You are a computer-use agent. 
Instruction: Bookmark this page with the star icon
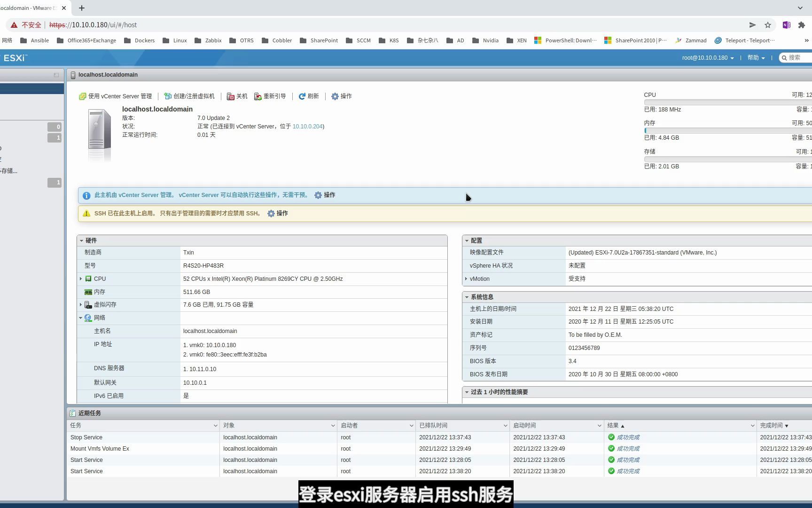[x=768, y=25]
